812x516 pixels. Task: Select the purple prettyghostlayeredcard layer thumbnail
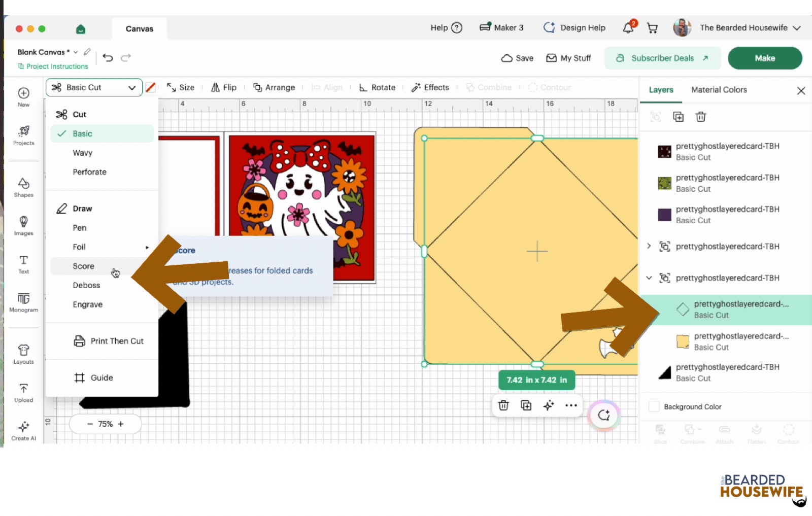coord(664,215)
